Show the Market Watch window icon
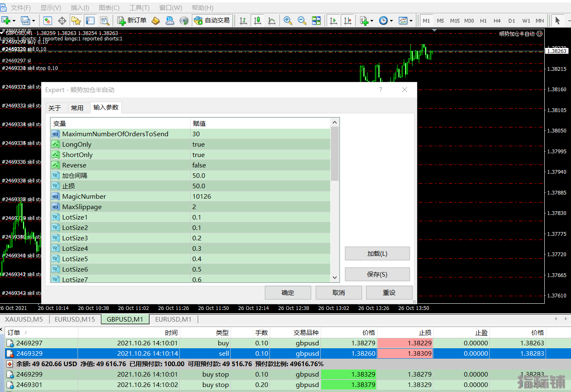Screen dimensions: 571x392 click(48, 20)
